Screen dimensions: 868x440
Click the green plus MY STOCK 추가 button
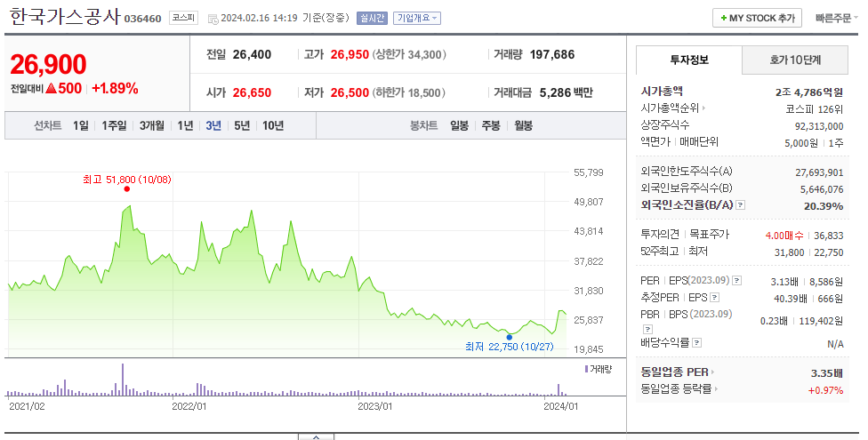757,18
